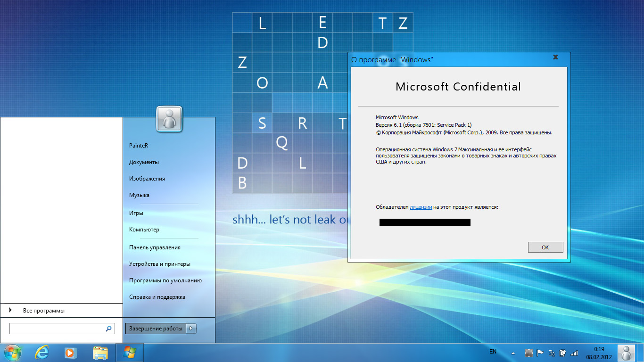Open PainteR user folder in Start menu
This screenshot has height=362, width=644.
139,146
